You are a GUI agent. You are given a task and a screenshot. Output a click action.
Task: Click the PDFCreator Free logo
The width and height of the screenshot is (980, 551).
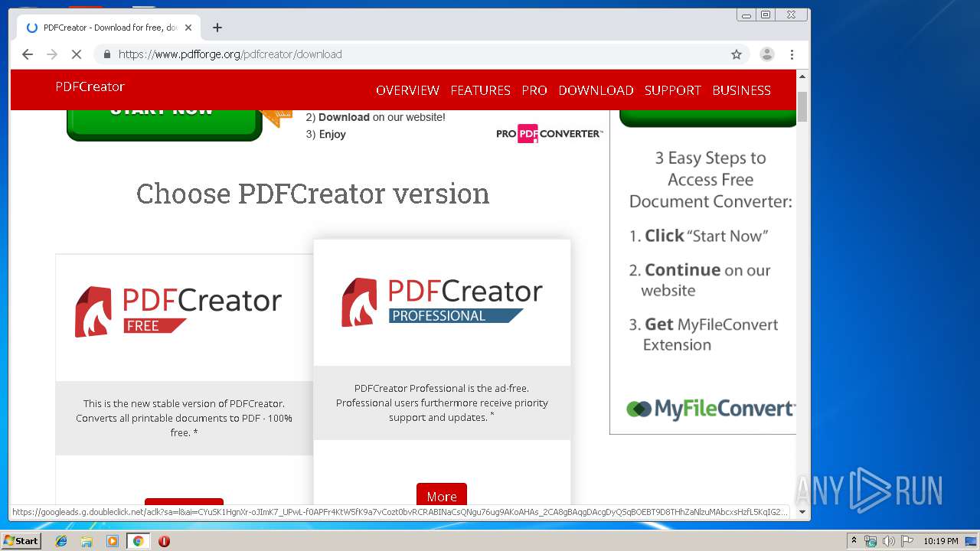coord(178,311)
